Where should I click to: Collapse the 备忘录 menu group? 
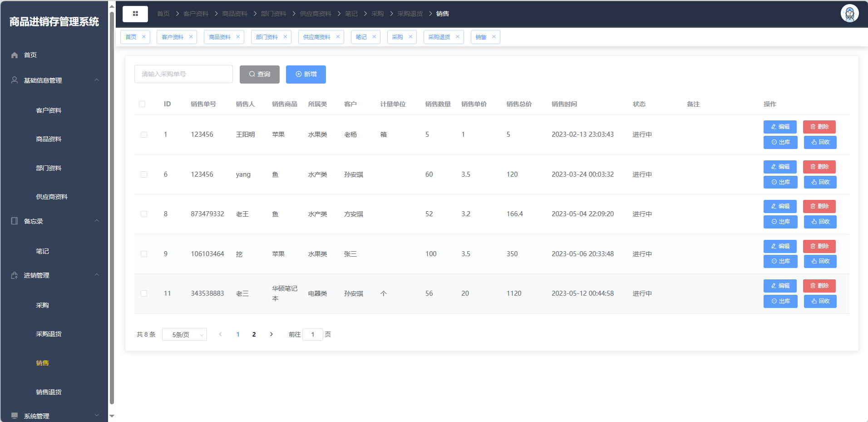[97, 221]
